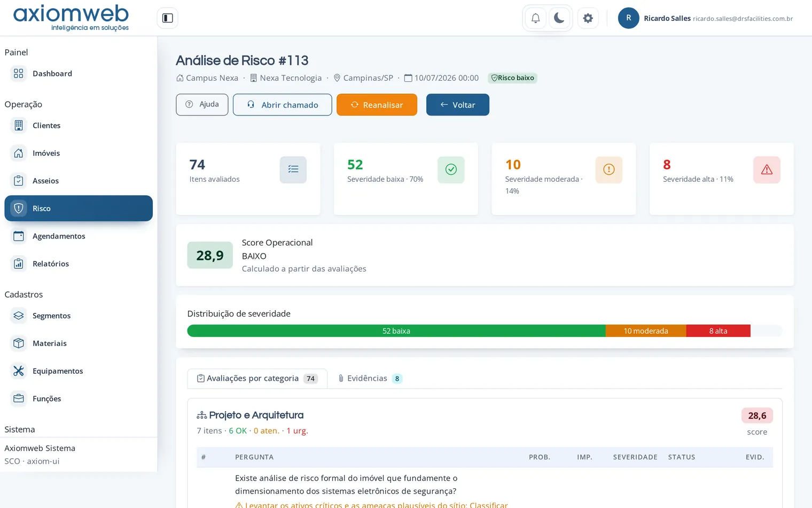Click the Relatórios chart icon

pyautogui.click(x=19, y=264)
